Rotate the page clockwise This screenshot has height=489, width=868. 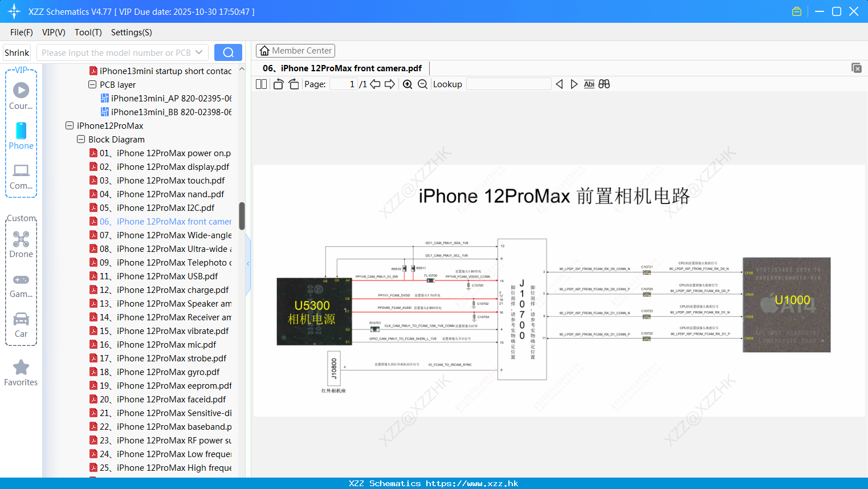[x=294, y=84]
